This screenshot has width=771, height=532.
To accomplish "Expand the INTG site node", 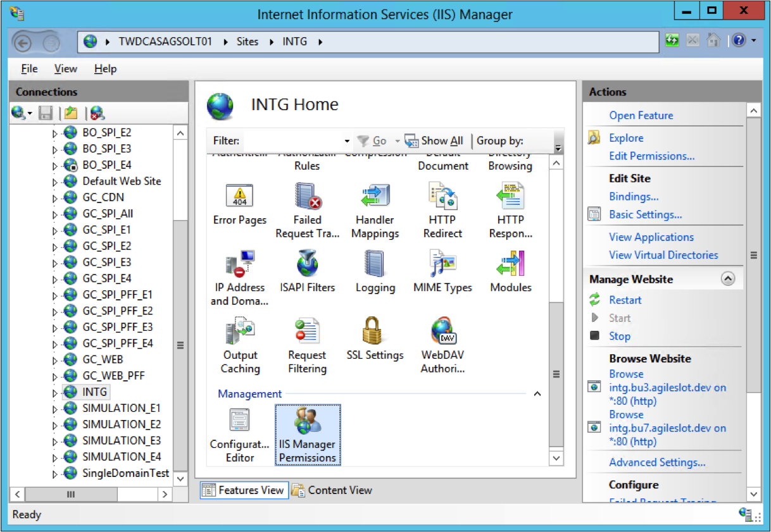I will tap(55, 392).
